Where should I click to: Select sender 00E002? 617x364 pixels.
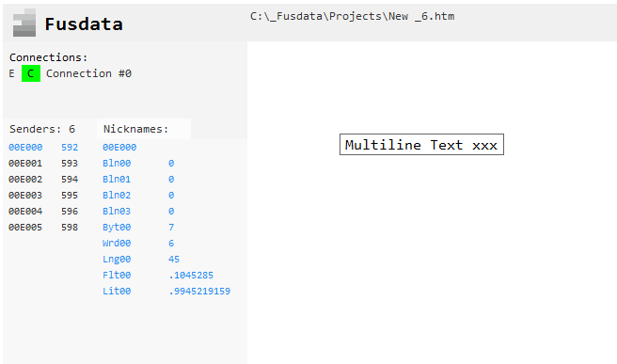pyautogui.click(x=25, y=180)
